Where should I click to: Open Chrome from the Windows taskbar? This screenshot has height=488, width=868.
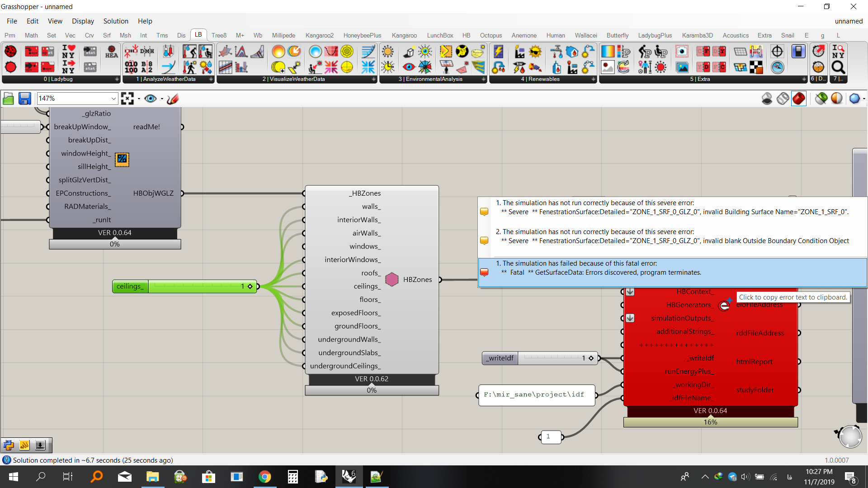click(x=265, y=477)
